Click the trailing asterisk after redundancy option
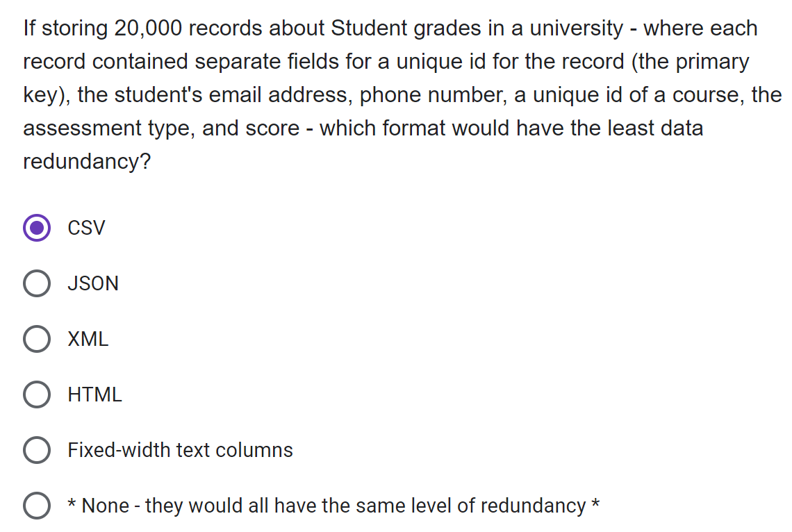This screenshot has width=792, height=532. coord(595,504)
